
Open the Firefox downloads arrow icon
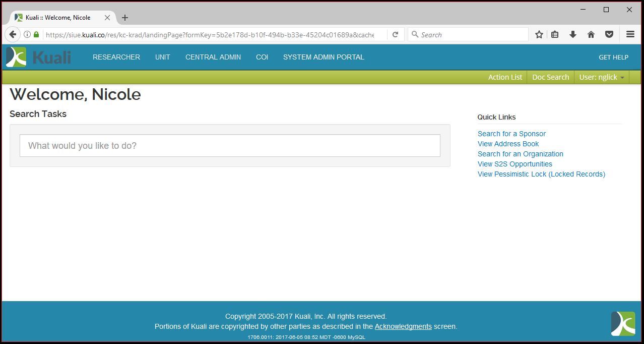point(573,35)
